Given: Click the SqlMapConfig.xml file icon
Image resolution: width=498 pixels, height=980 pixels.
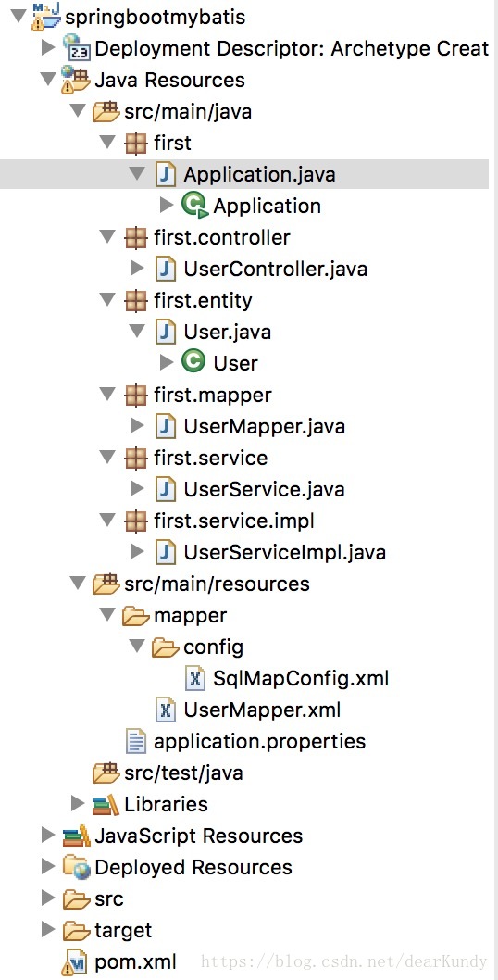Looking at the screenshot, I should click(195, 678).
